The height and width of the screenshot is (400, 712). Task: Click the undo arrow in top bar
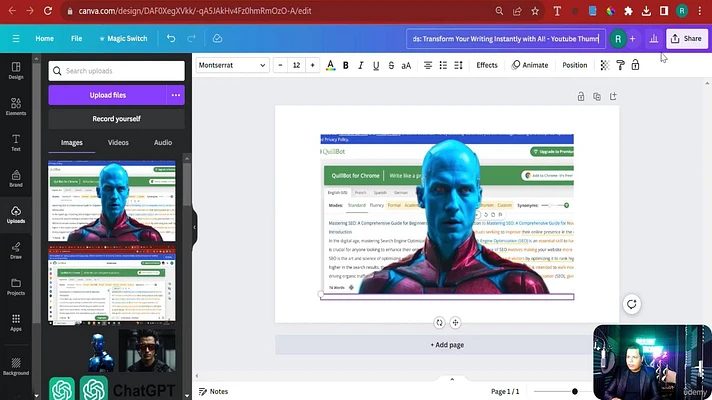click(x=171, y=39)
